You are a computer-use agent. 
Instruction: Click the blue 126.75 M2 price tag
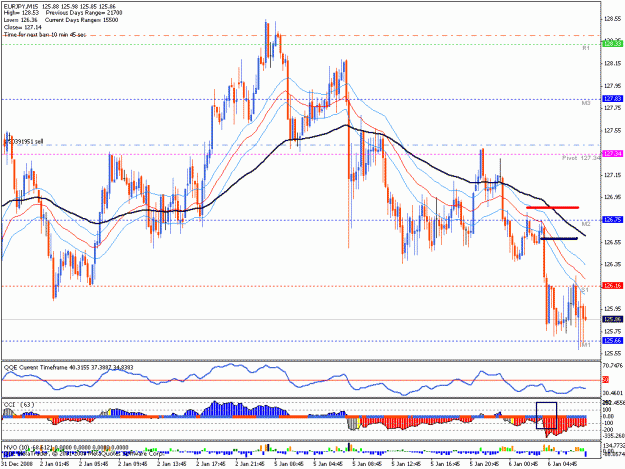point(613,220)
